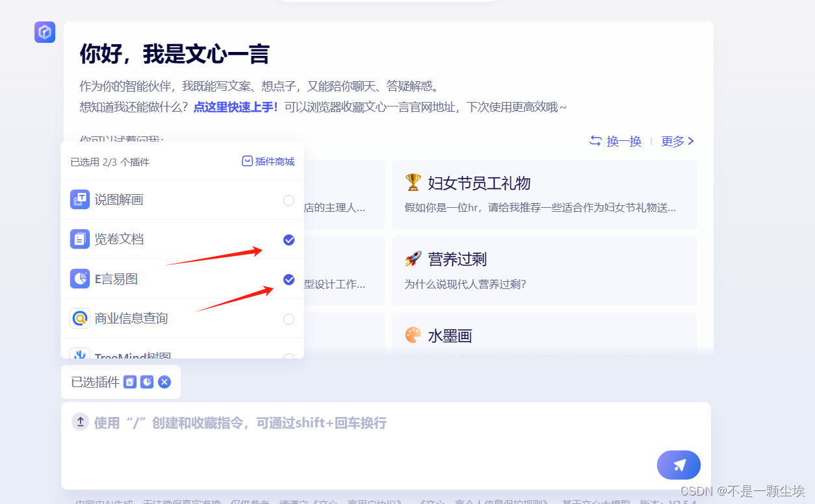This screenshot has height=504, width=815.
Task: Click the 览卷文档 selected plugin chip icon
Action: click(x=131, y=382)
